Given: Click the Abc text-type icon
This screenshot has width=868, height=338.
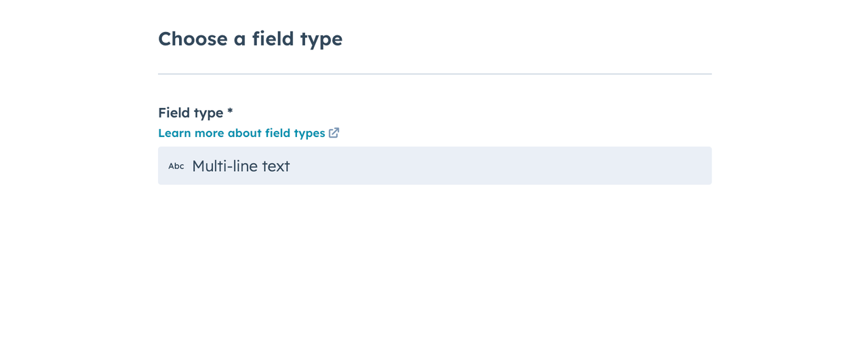Looking at the screenshot, I should click(x=176, y=166).
